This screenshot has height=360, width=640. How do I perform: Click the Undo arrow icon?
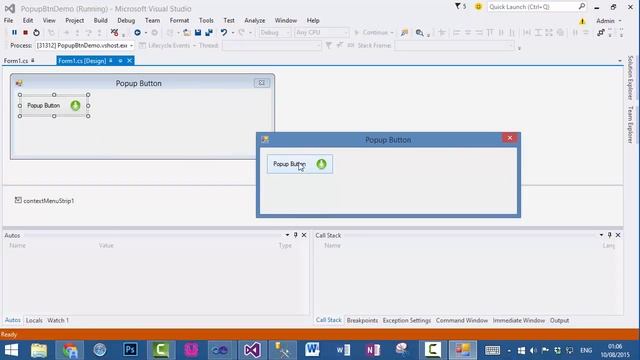pyautogui.click(x=224, y=32)
